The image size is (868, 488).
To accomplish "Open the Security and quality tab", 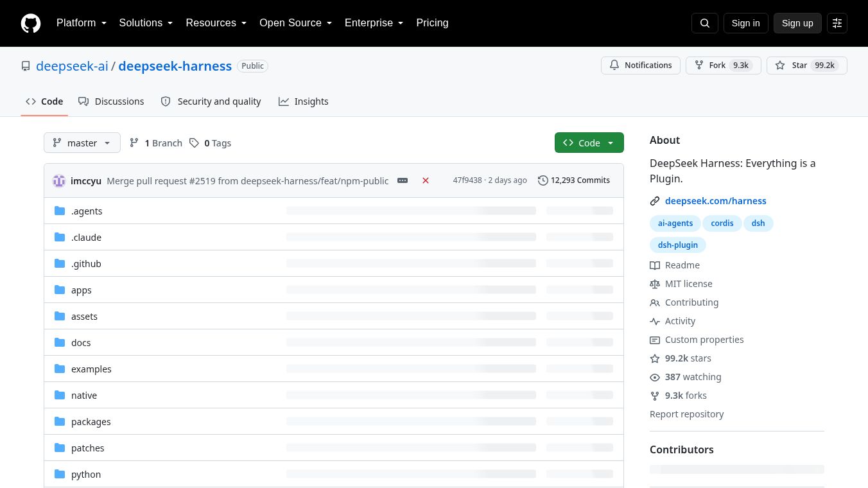I will point(211,101).
